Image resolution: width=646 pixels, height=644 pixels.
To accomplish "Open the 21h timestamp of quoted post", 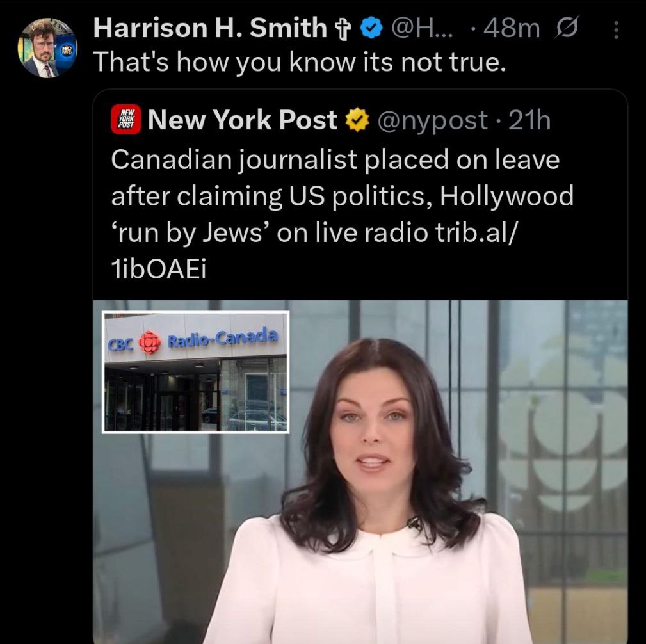I will tap(529, 120).
